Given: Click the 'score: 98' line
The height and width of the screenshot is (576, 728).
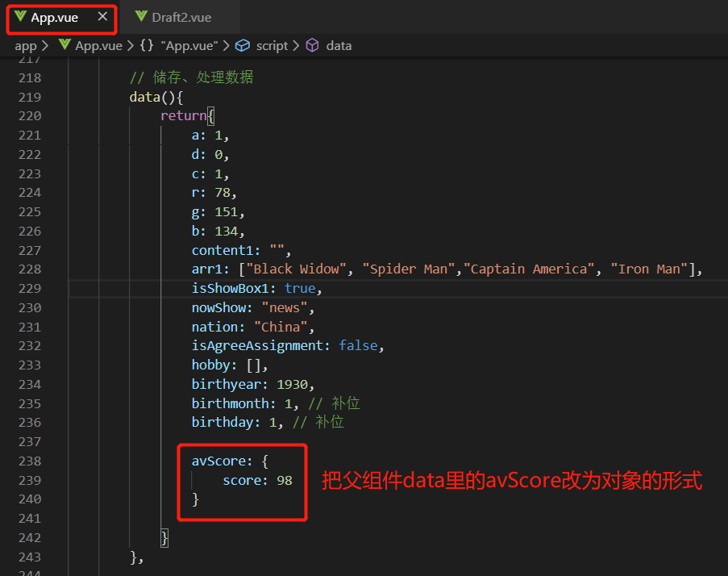Looking at the screenshot, I should [x=257, y=480].
